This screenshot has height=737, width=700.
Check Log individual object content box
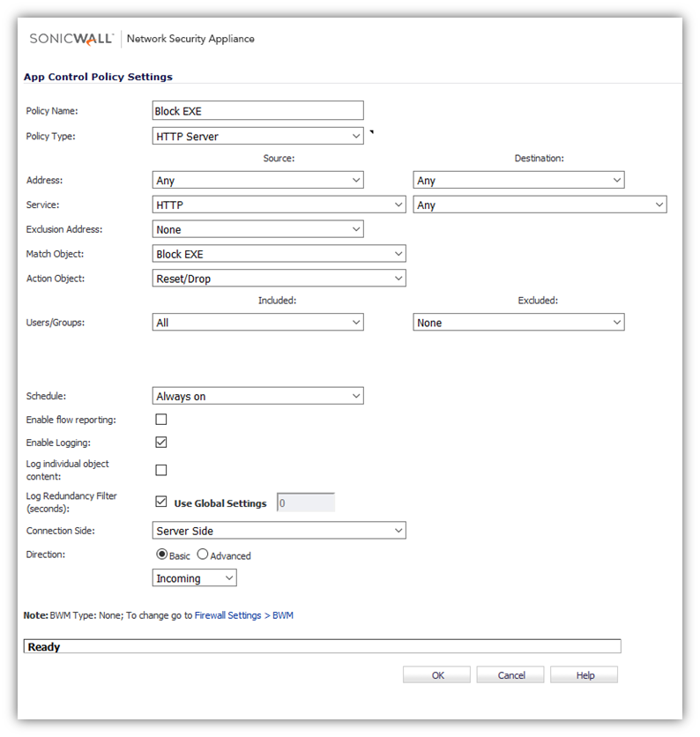[x=161, y=470]
